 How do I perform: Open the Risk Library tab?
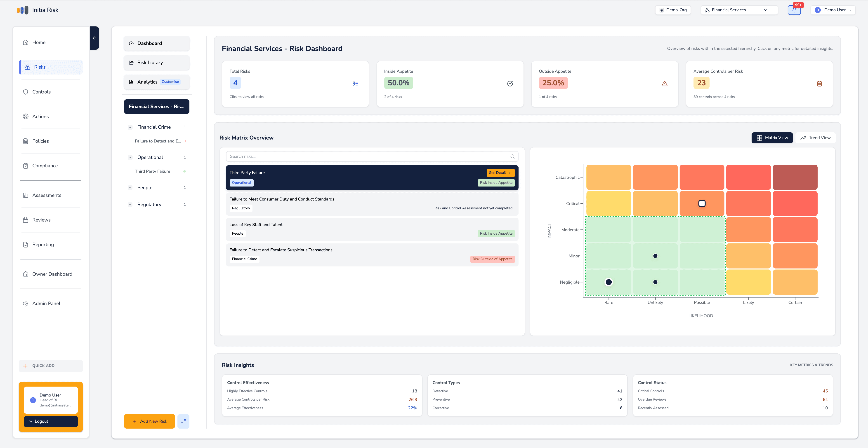pos(157,63)
